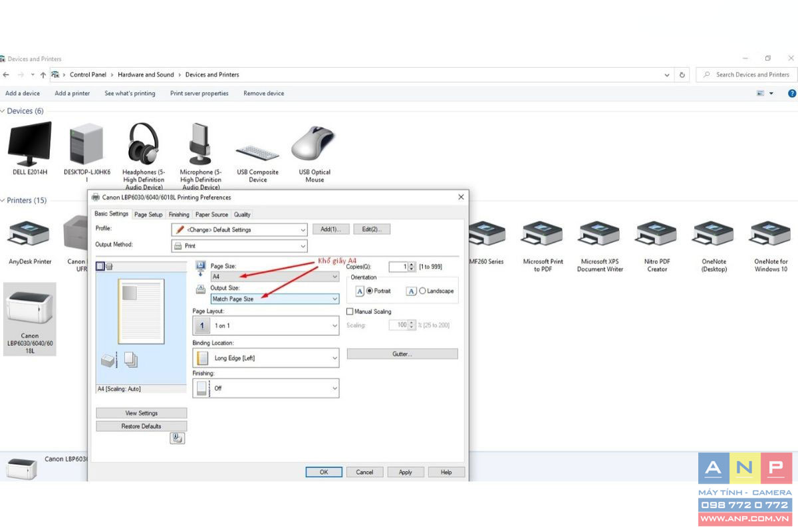Switch to the Quality tab
Screen dimensions: 798x532
242,215
